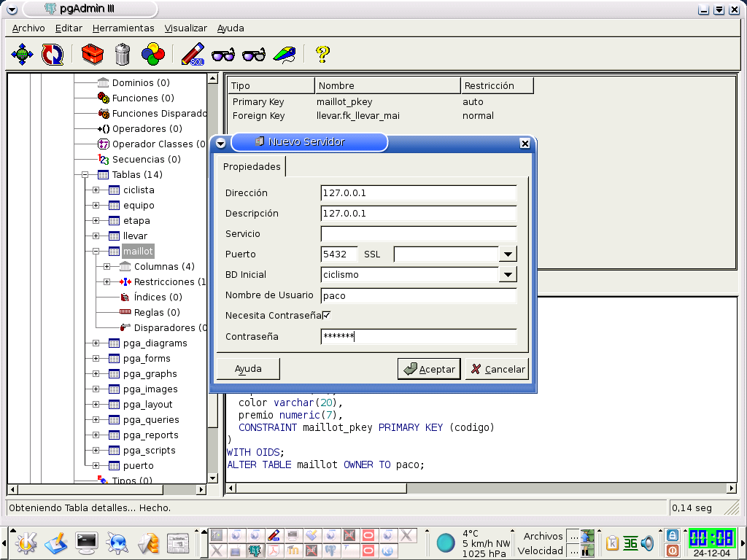Open the Nuevo Servidor window menu arrow
Viewport: 747px width, 560px height.
(x=220, y=143)
